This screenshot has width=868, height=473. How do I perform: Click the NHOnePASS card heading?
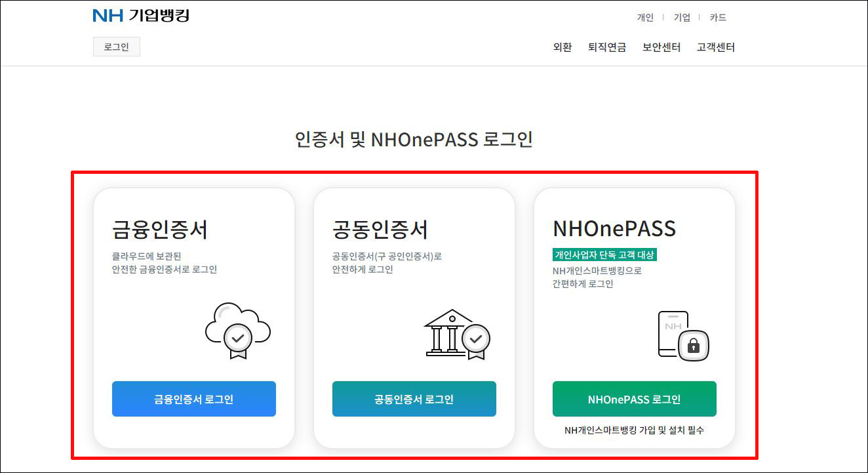(x=614, y=229)
